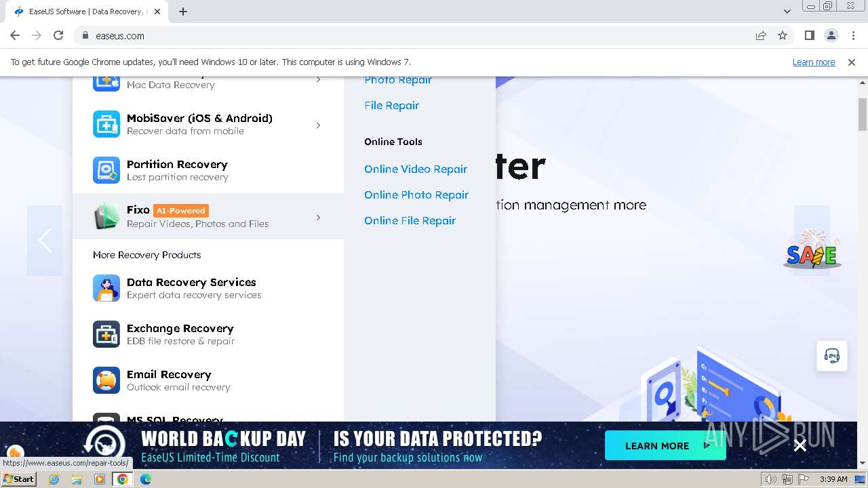This screenshot has height=488, width=868.
Task: Click the volume icon in system tray
Action: (x=771, y=479)
